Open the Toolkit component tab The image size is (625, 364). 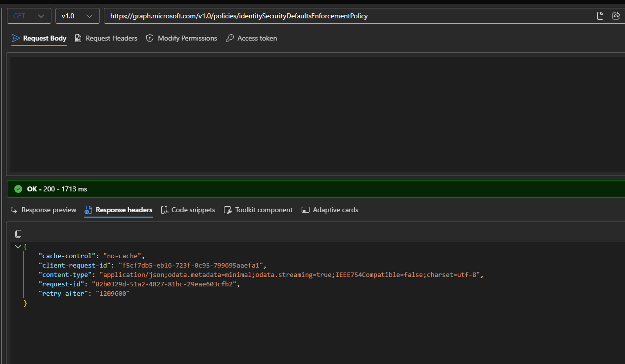click(258, 210)
